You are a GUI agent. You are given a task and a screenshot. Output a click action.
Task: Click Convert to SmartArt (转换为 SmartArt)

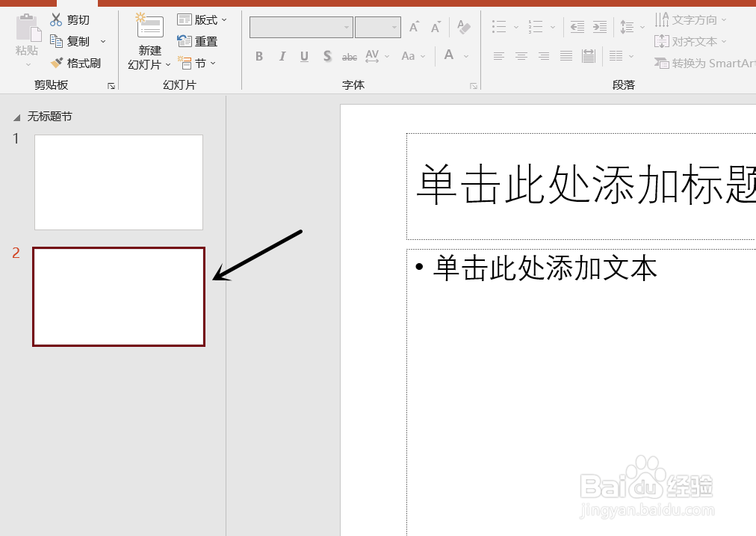pos(704,64)
